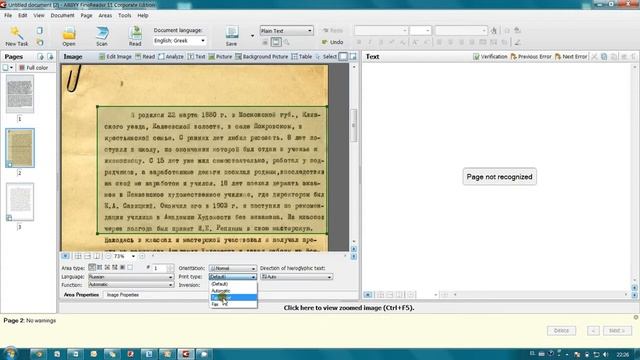This screenshot has width=640, height=360.
Task: Start scanning with the Scan icon
Action: point(102,36)
